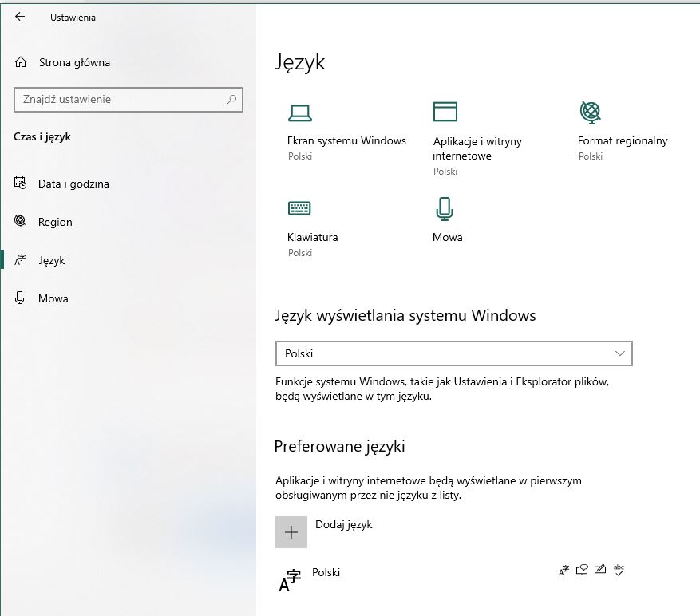Click the calendar icon for Data i godzina
Screen dimensions: 700x616
coord(20,183)
